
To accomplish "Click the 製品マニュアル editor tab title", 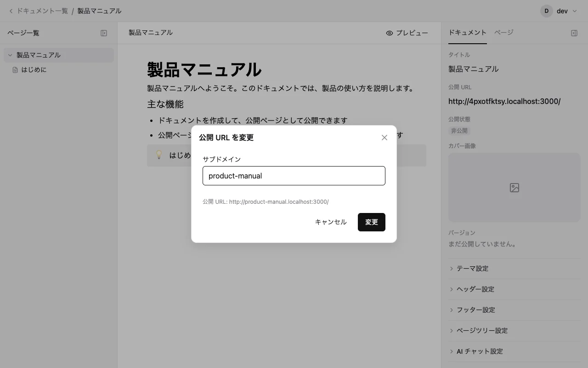I will point(151,33).
